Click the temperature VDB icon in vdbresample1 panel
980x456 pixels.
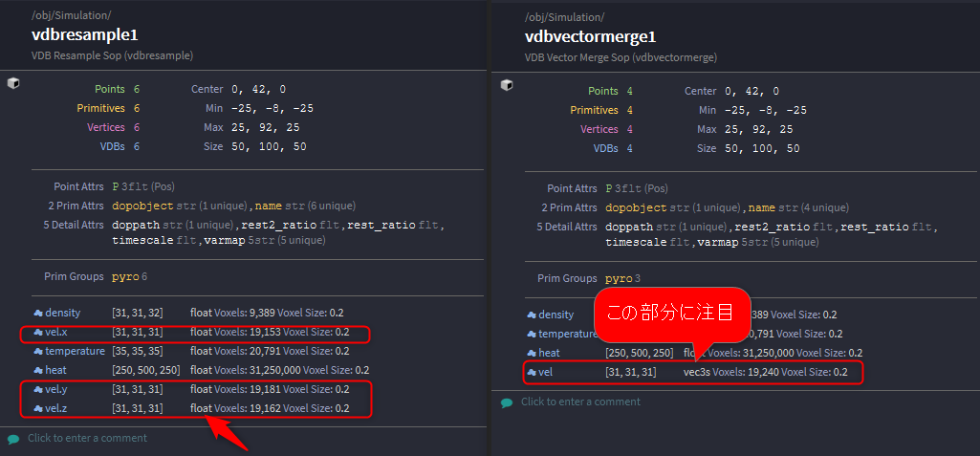(37, 352)
